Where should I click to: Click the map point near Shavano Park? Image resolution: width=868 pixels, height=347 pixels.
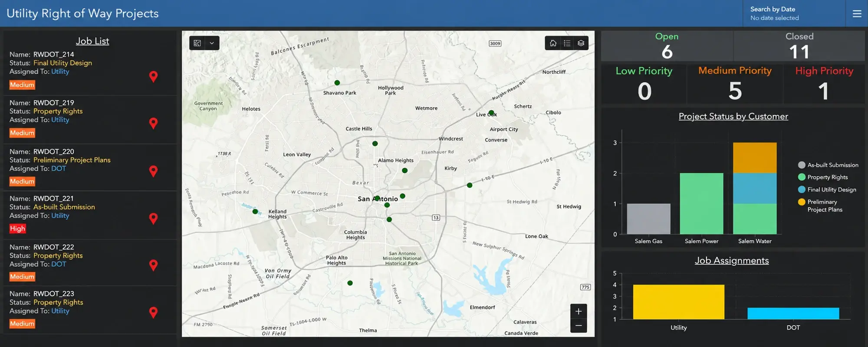(337, 83)
